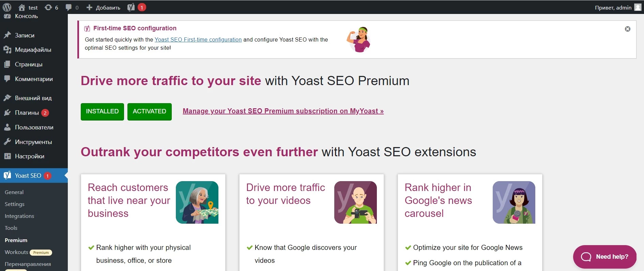Open the Внешний вид menu

point(34,98)
